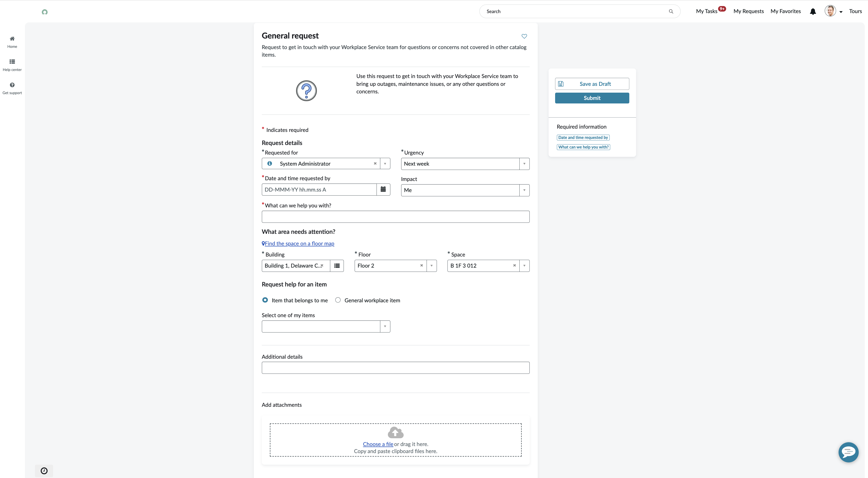
Task: Clear the Floor 2 selection
Action: tap(422, 266)
